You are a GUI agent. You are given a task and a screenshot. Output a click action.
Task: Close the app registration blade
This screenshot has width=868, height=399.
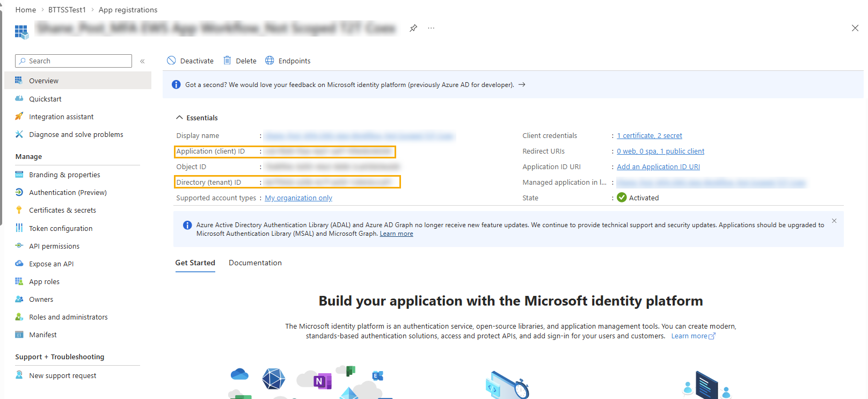click(855, 28)
